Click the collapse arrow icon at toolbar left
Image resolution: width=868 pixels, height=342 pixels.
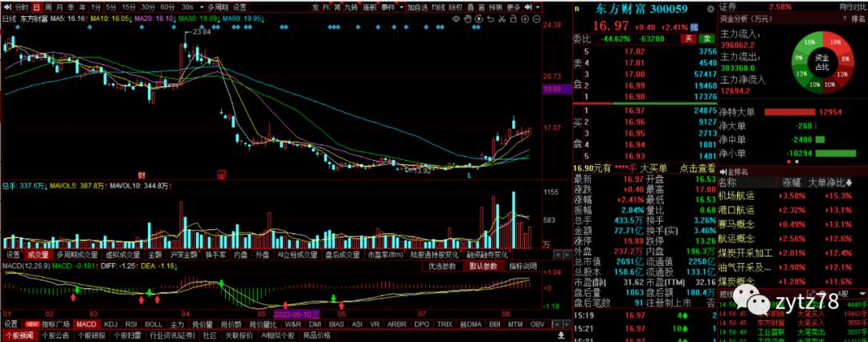click(7, 7)
